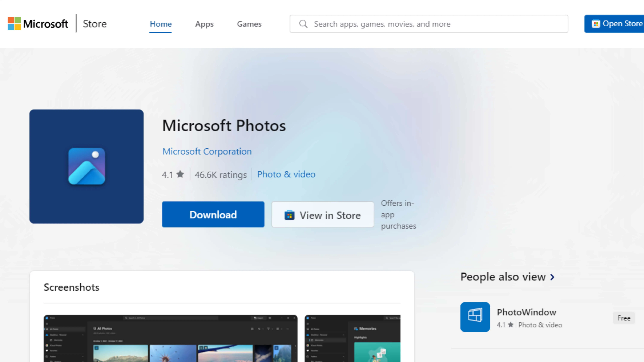Open the All Photos screenshot thumbnail
This screenshot has width=644, height=362.
[171, 338]
